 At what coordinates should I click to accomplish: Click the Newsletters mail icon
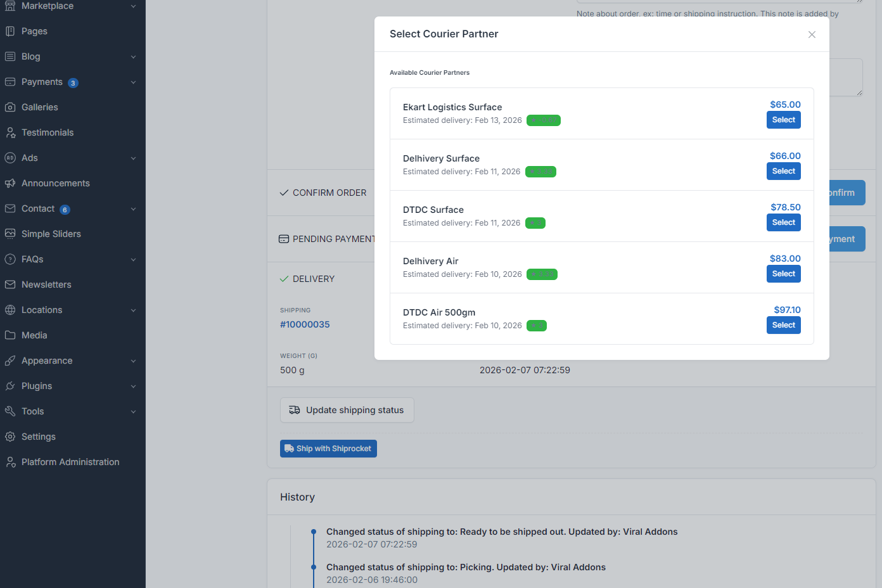[10, 284]
